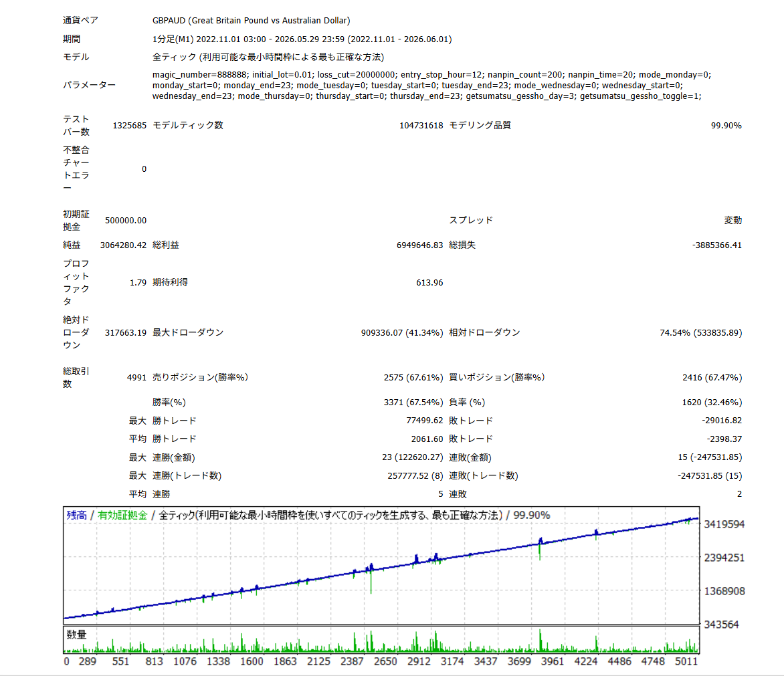This screenshot has width=784, height=676.
Task: Click the average consecutive losses value 2
Action: click(739, 494)
